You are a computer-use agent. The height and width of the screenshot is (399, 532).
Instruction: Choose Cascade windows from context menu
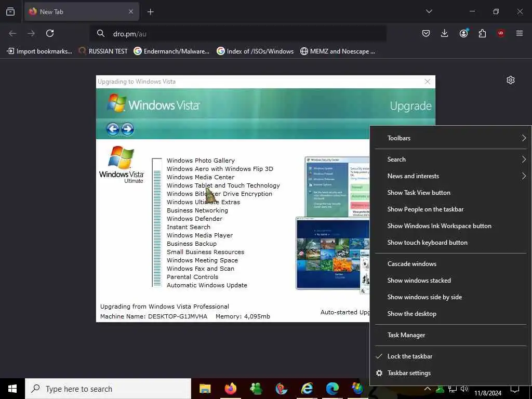[x=450, y=264]
